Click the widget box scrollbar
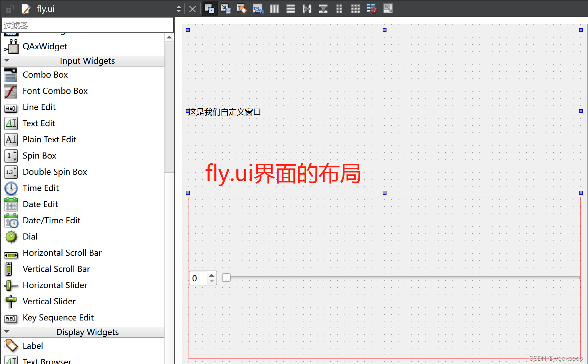Viewport: 588px width, 364px height. click(169, 101)
